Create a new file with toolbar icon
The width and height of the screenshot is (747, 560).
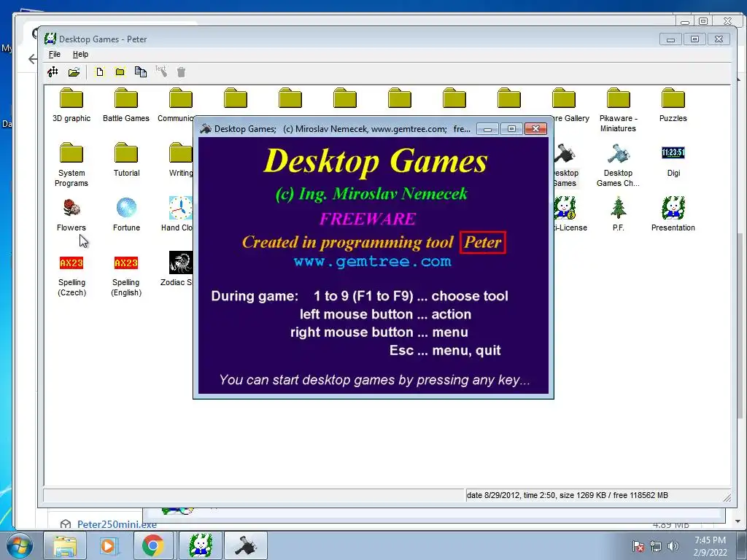99,72
